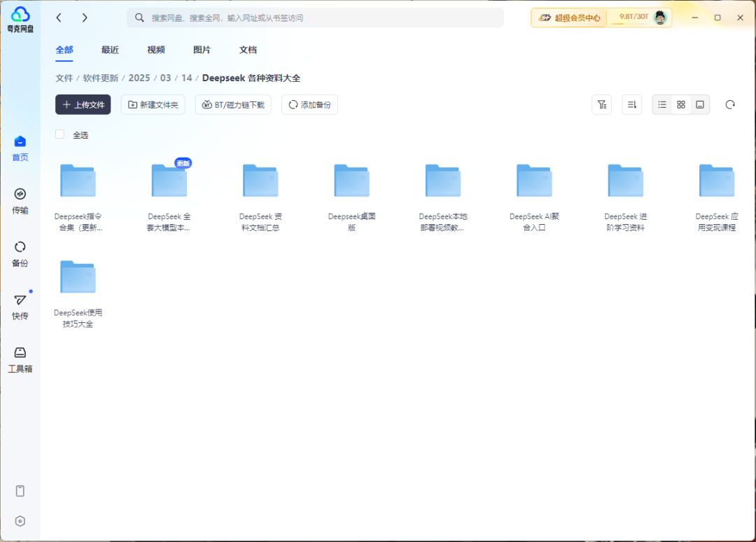The height and width of the screenshot is (542, 756).
Task: Click the filter funnel icon
Action: [601, 105]
